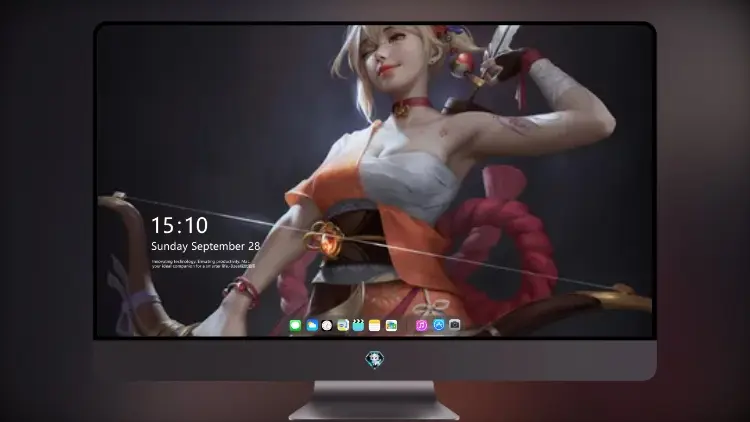Open the Camera app in dock
Image resolution: width=750 pixels, height=422 pixels.
pyautogui.click(x=454, y=325)
